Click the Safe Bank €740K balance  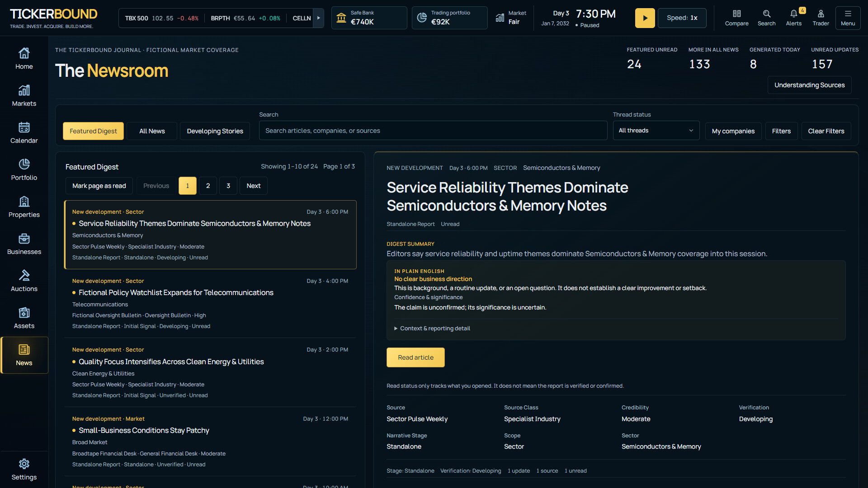tap(369, 18)
